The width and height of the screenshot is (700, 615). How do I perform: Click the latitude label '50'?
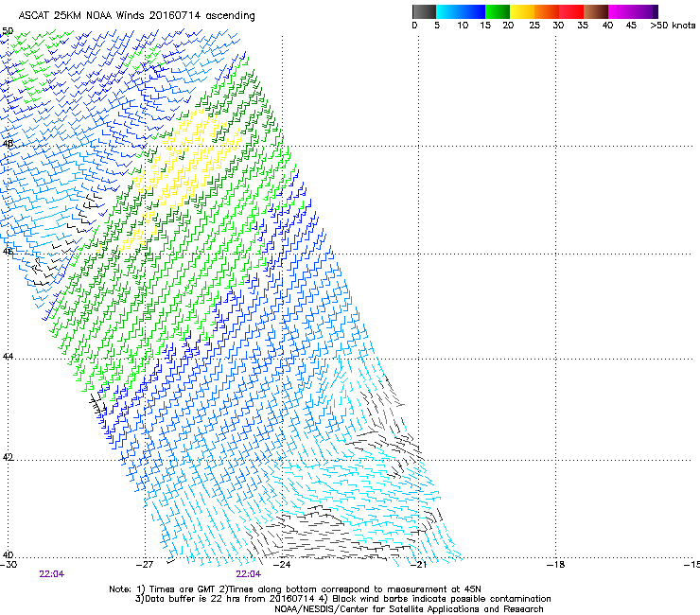tap(8, 31)
